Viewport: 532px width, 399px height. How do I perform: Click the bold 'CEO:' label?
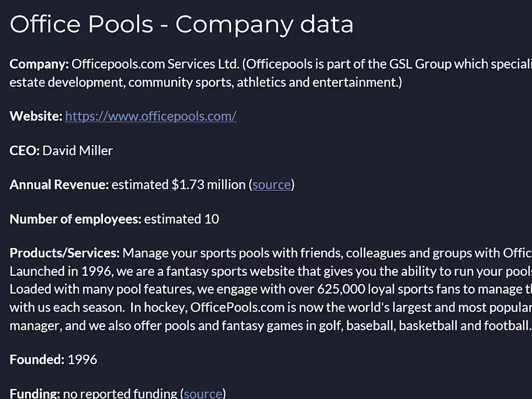[25, 151]
